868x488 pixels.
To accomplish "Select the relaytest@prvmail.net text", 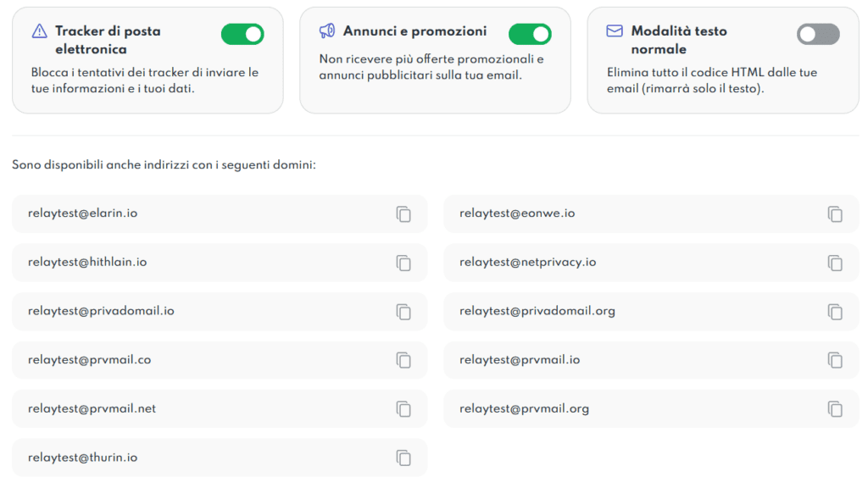I will pyautogui.click(x=92, y=408).
